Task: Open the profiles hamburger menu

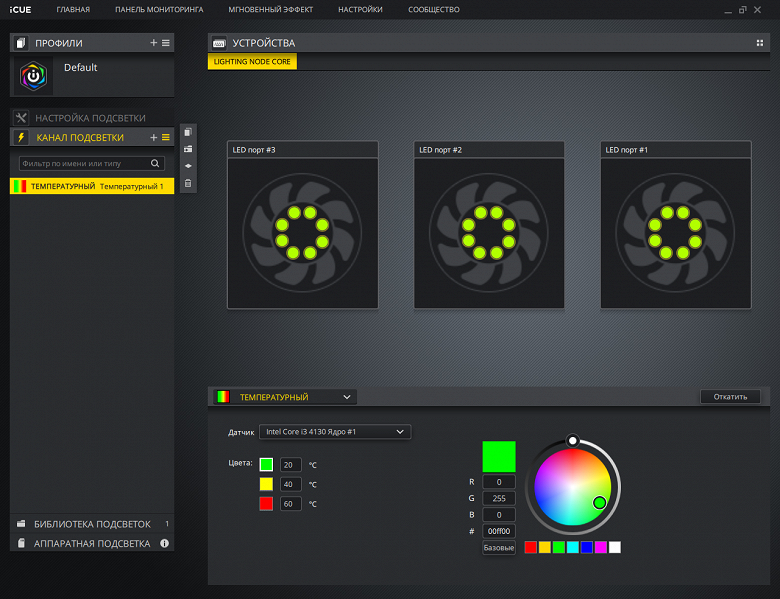Action: pyautogui.click(x=166, y=43)
